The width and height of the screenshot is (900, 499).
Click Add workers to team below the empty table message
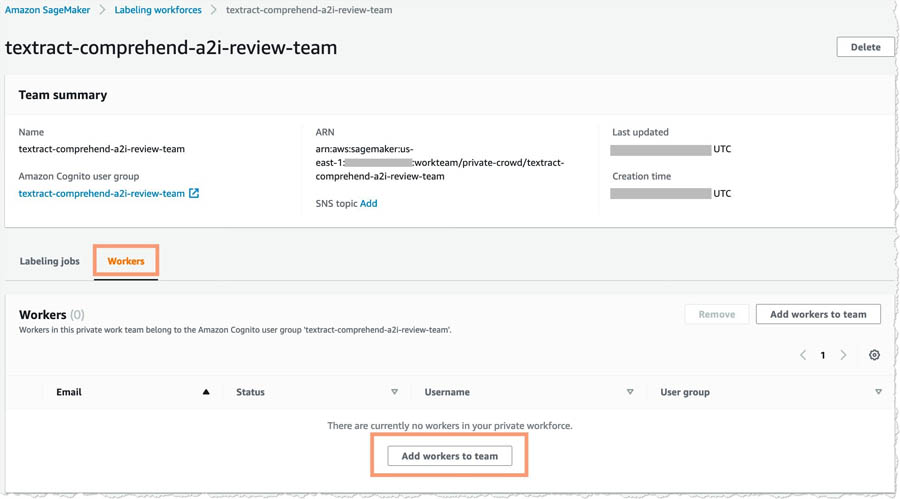[x=449, y=456]
